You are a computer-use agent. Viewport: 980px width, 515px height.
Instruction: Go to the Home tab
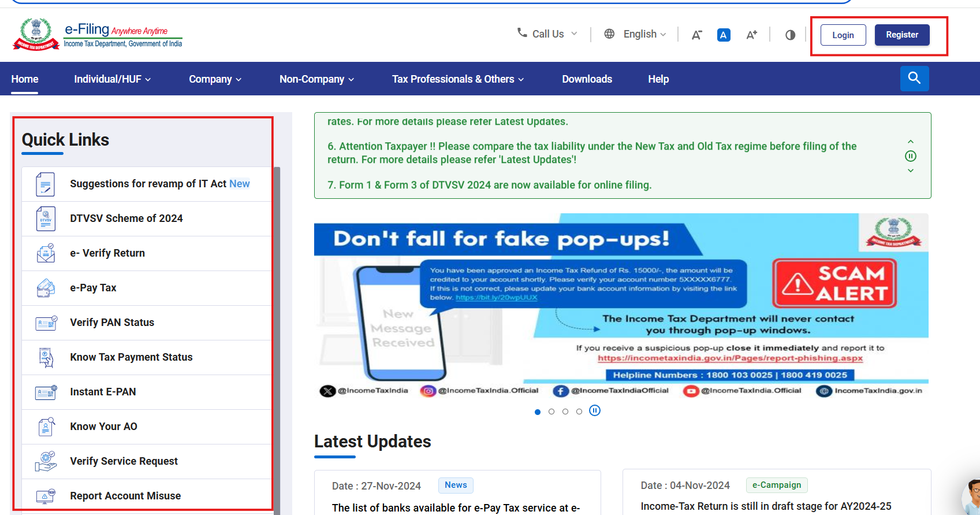coord(25,79)
